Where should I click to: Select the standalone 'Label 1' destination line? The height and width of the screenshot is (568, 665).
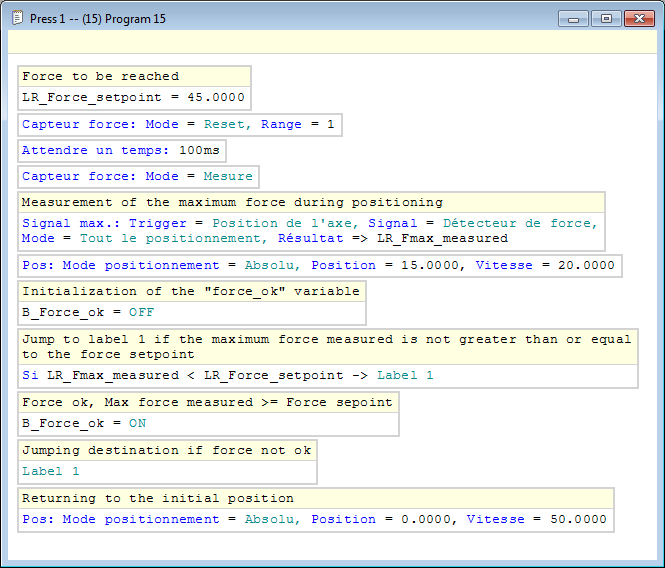click(167, 471)
